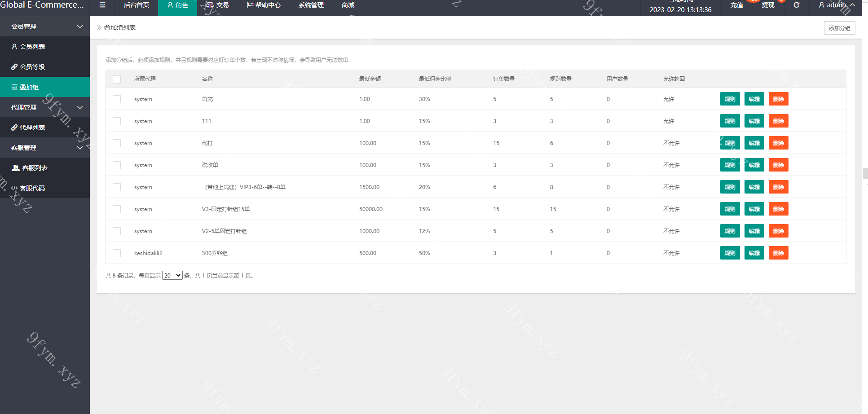This screenshot has height=414, width=868.
Task: Open the 商城 menu
Action: [x=348, y=5]
